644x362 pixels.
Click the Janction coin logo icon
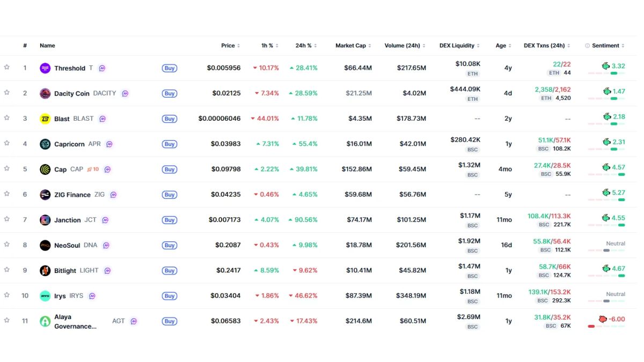point(45,220)
